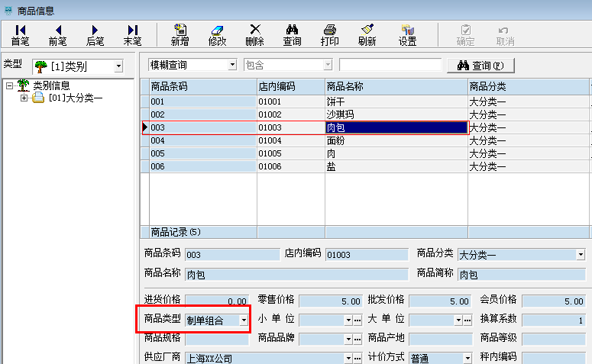Open the 模糊查询 search mode dropdown
The width and height of the screenshot is (592, 364).
point(232,65)
